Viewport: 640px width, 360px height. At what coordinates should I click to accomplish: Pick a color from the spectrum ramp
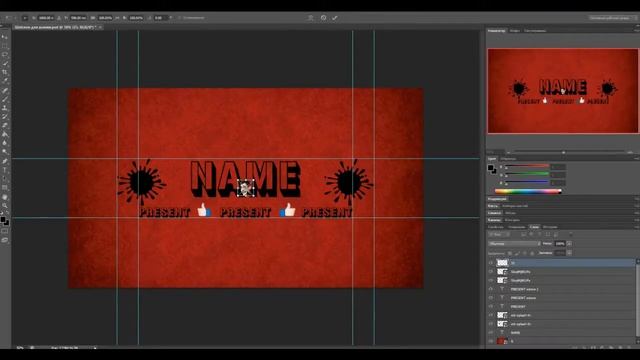click(528, 191)
